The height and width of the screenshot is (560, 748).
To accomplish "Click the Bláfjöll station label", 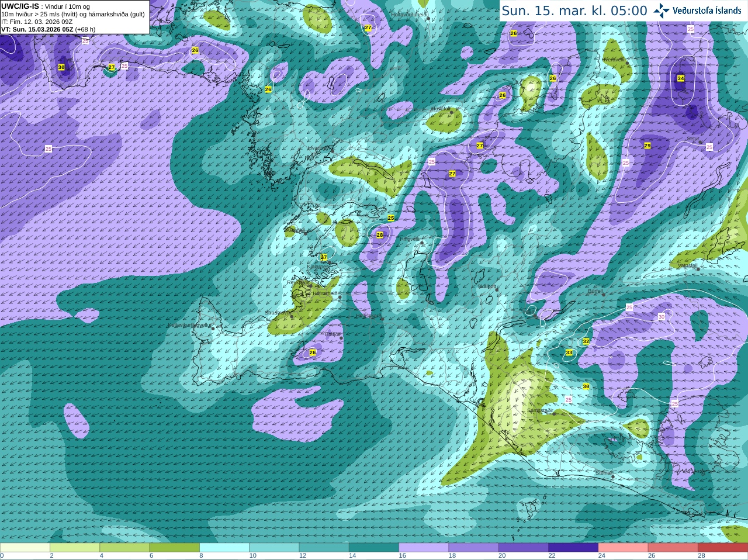I will [333, 334].
